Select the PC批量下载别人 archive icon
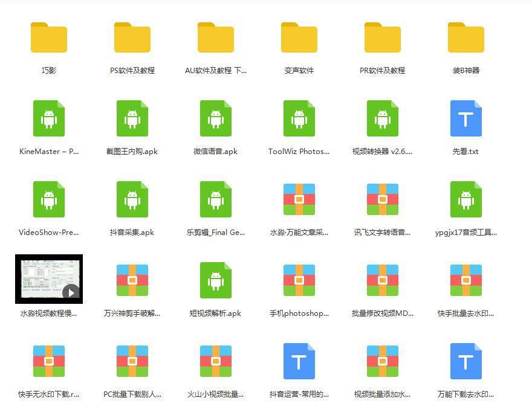 tap(132, 361)
